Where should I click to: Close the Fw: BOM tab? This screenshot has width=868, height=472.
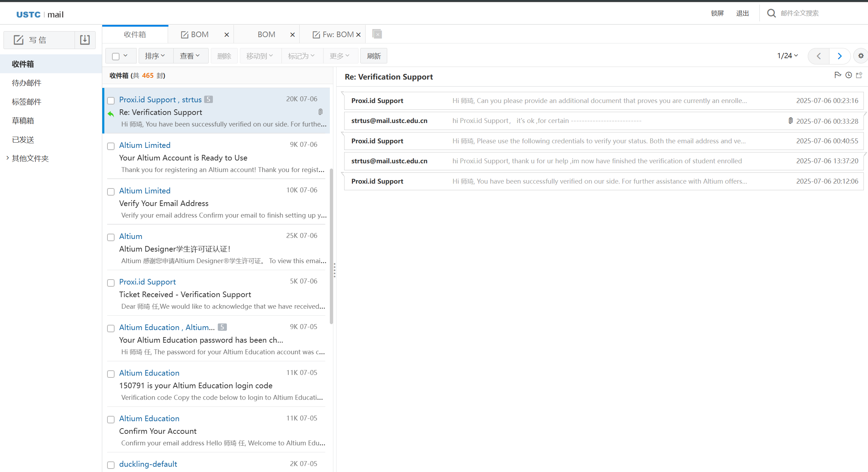click(x=358, y=35)
